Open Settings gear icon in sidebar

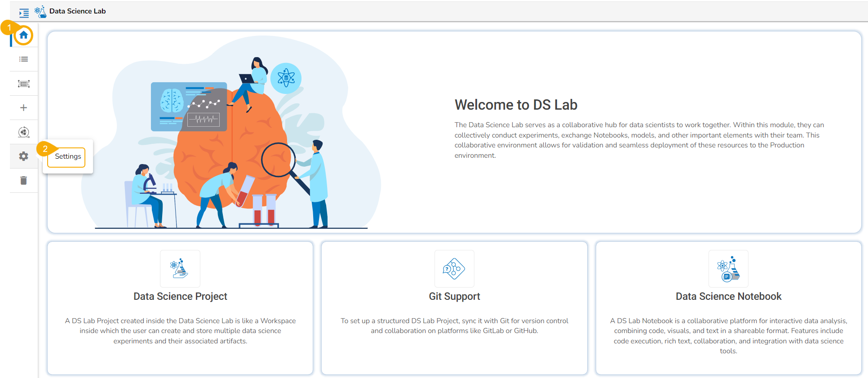coord(24,156)
